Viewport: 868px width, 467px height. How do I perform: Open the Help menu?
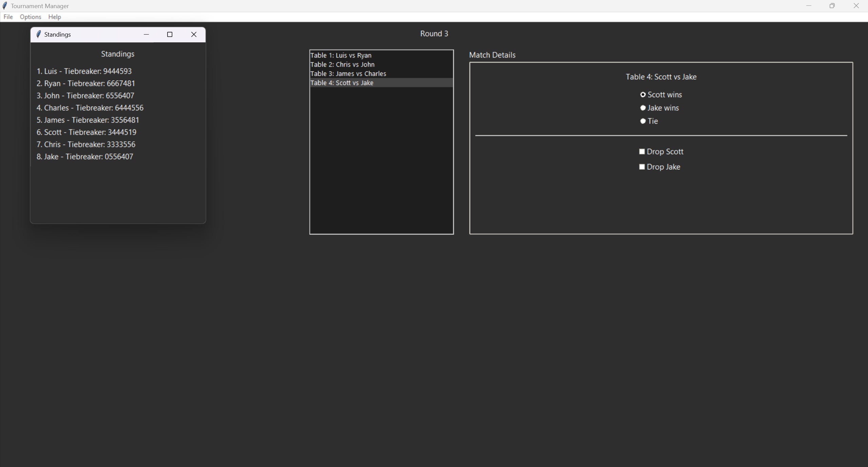[x=55, y=17]
